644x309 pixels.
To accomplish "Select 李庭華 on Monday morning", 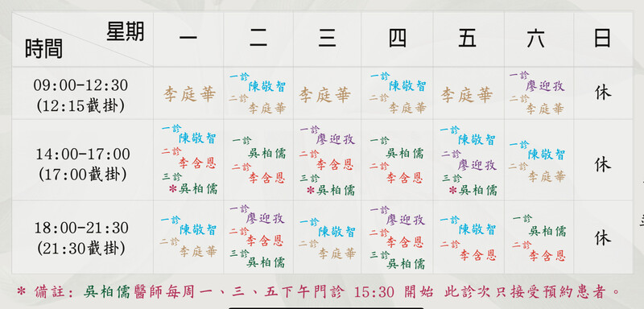I will 189,95.
